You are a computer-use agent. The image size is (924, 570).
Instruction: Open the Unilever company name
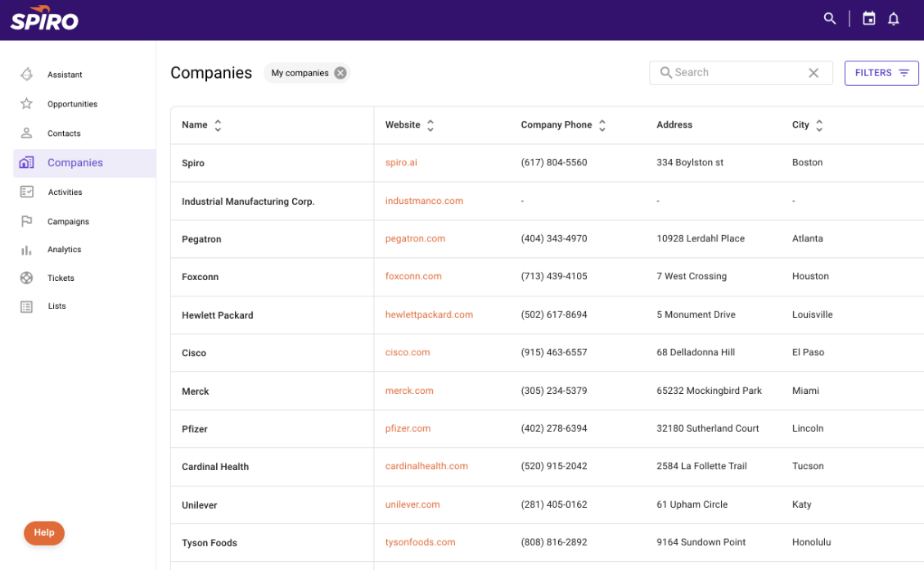(x=199, y=505)
